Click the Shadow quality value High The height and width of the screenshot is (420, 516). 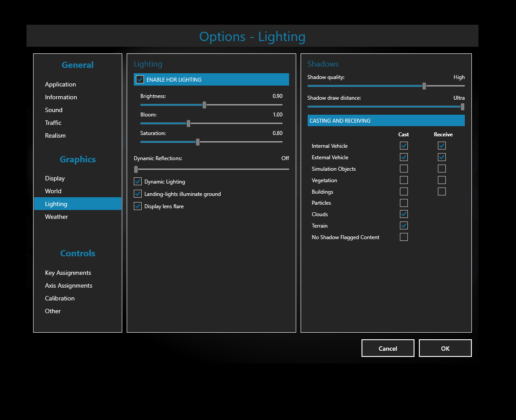(x=459, y=77)
